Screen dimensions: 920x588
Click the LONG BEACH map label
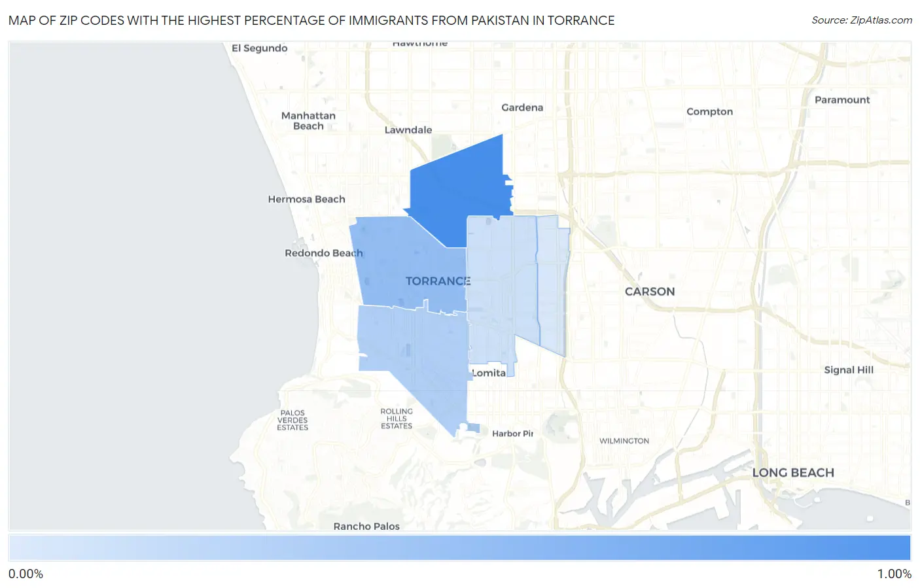coord(793,473)
